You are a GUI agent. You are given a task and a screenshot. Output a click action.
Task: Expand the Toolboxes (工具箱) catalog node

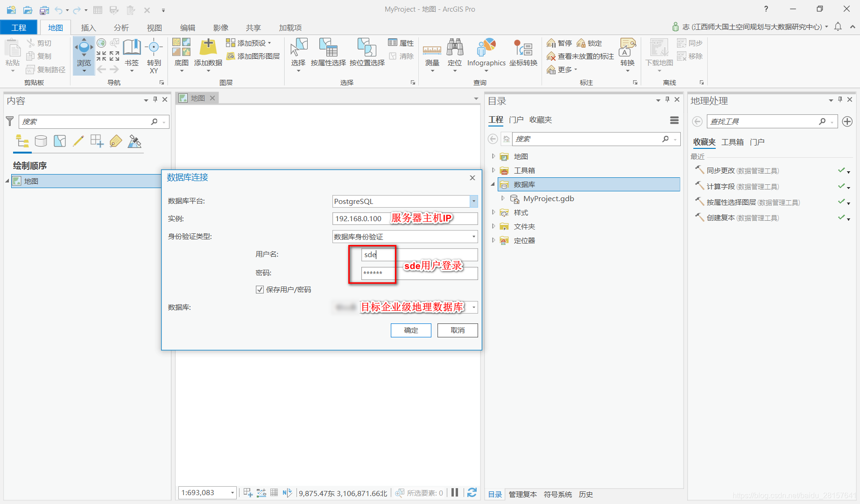[x=493, y=170]
